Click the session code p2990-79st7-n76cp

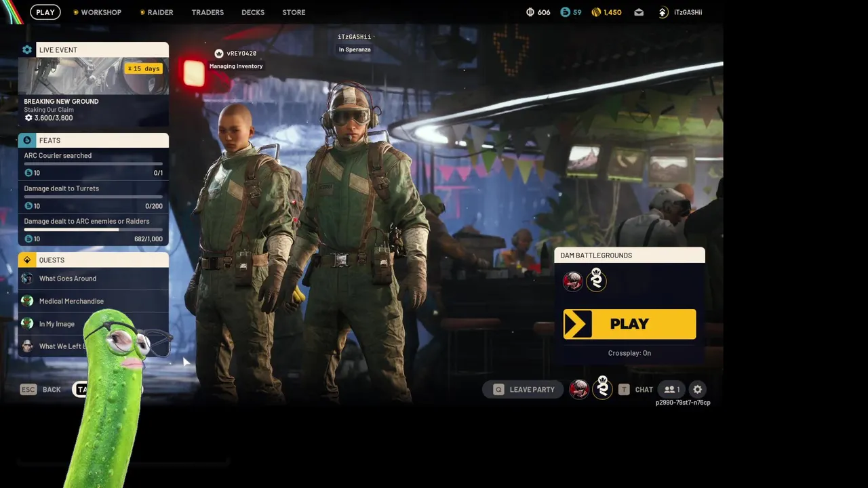pos(683,403)
